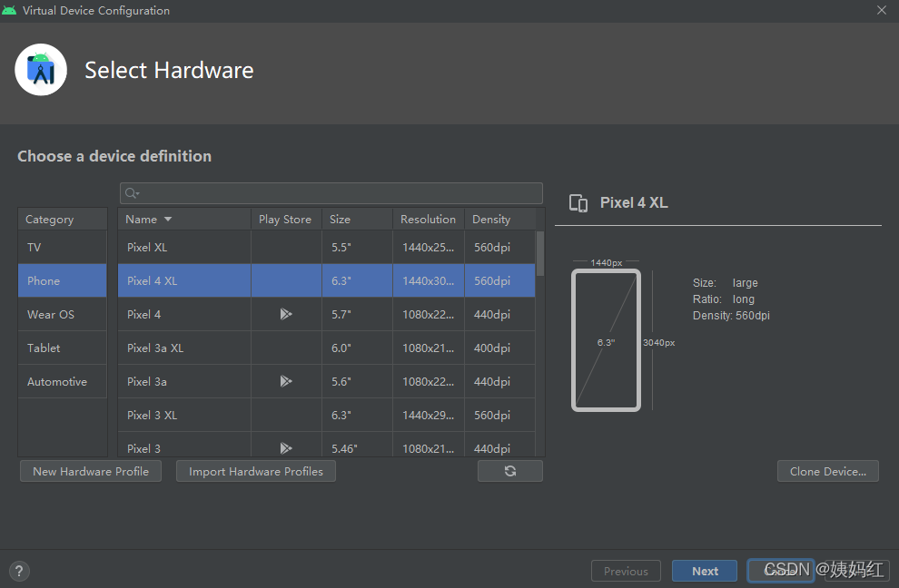899x588 pixels.
Task: Select the Wear OS category
Action: [x=63, y=314]
